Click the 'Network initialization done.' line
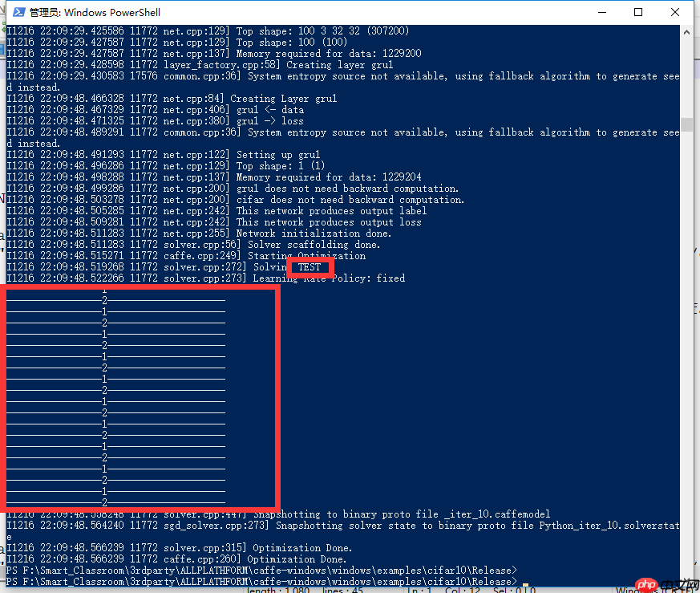This screenshot has width=700, height=593. pyautogui.click(x=199, y=234)
